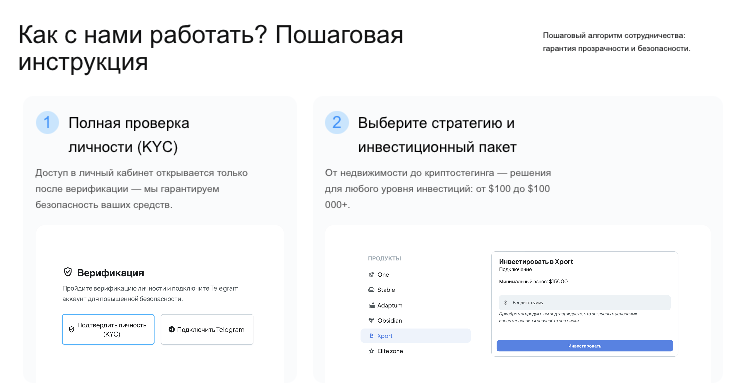Viewport: 746px width, 386px height.
Task: Click heading 'Выберите стратегию и инвестиционный пакет'
Action: [x=437, y=135]
